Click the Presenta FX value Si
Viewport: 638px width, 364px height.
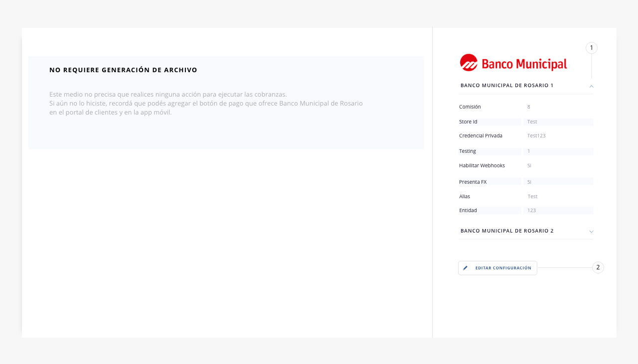[529, 182]
